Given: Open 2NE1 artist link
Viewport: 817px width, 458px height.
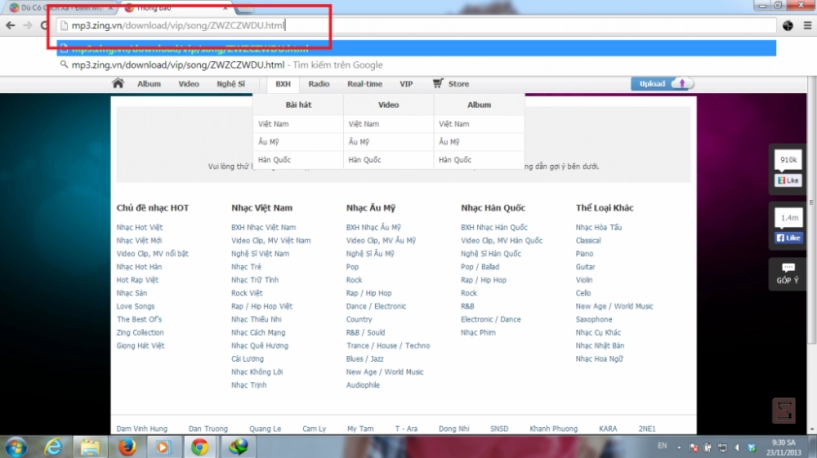Looking at the screenshot, I should pos(647,429).
